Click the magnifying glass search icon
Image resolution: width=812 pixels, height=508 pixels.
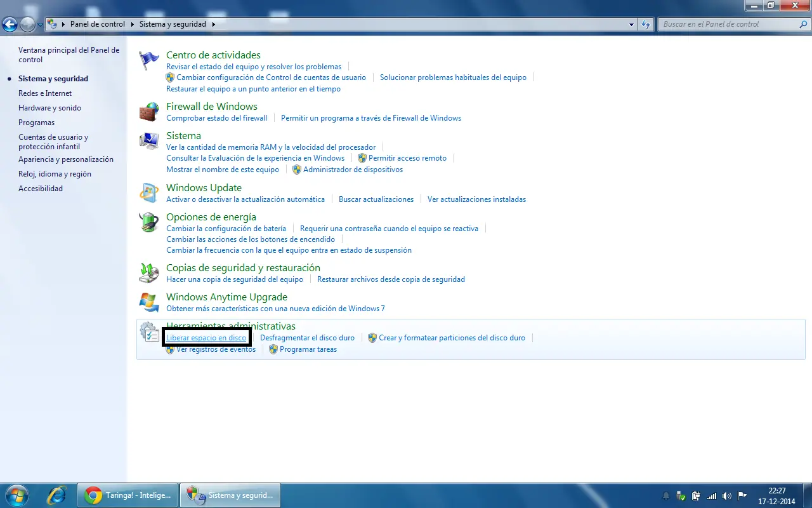(804, 24)
